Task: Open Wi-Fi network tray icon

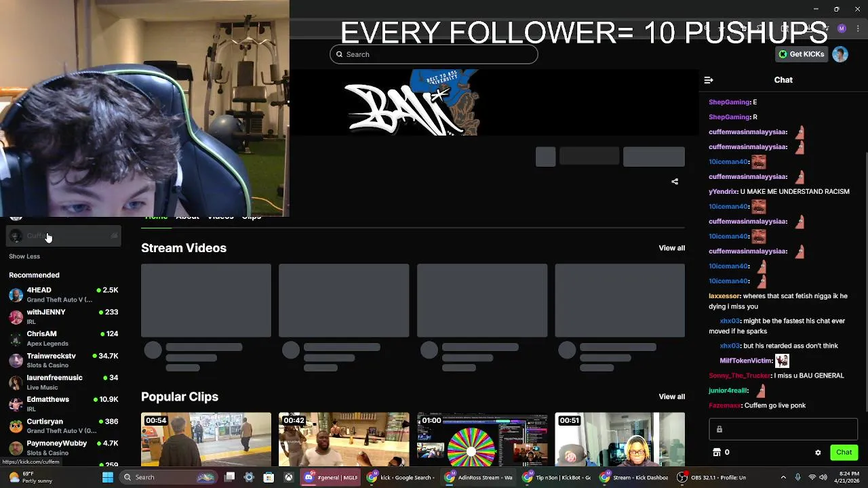Action: (812, 477)
